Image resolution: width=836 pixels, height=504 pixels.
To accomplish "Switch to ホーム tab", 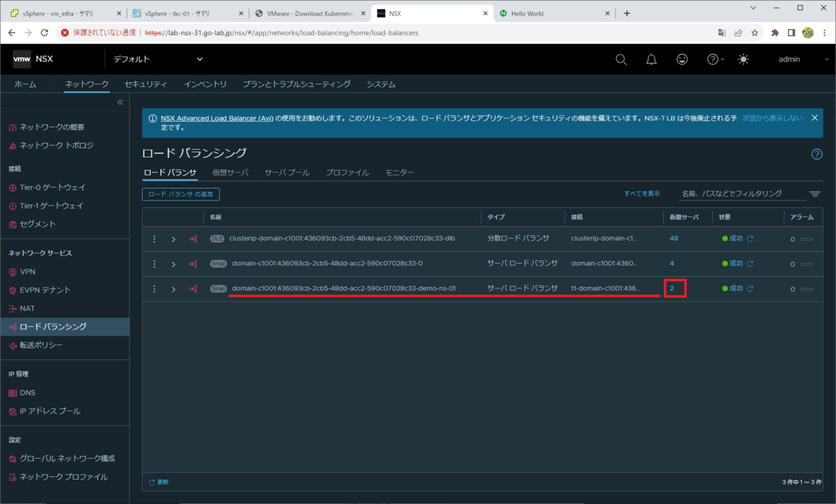I will (x=25, y=84).
